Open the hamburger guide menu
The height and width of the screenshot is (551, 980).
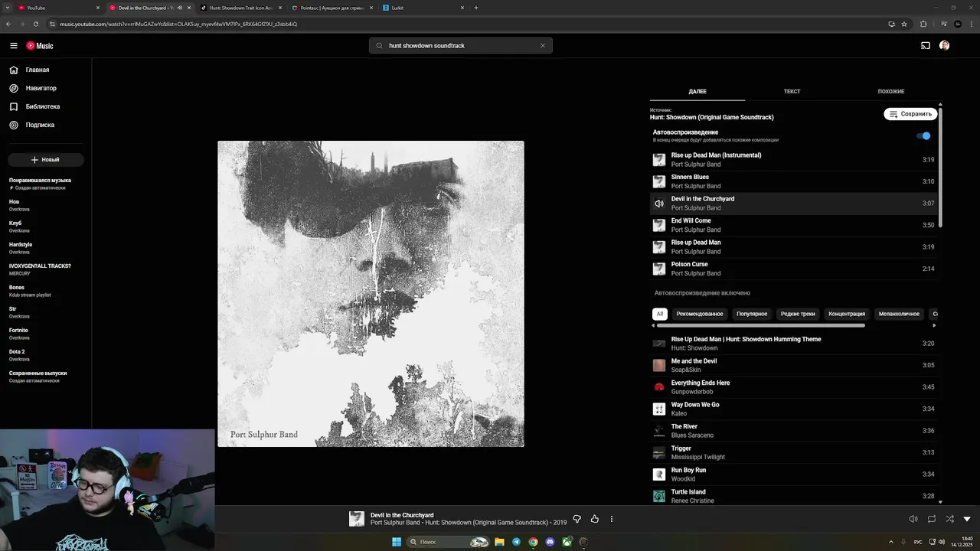click(x=14, y=46)
